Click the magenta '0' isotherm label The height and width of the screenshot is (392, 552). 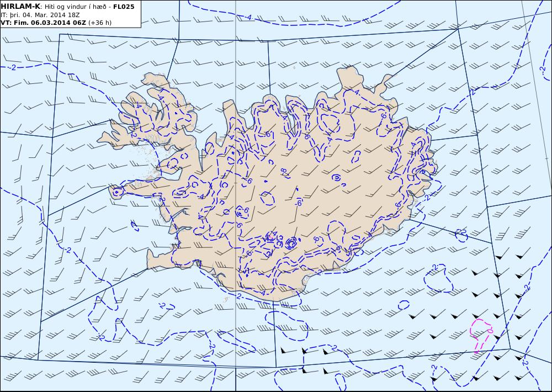point(489,331)
